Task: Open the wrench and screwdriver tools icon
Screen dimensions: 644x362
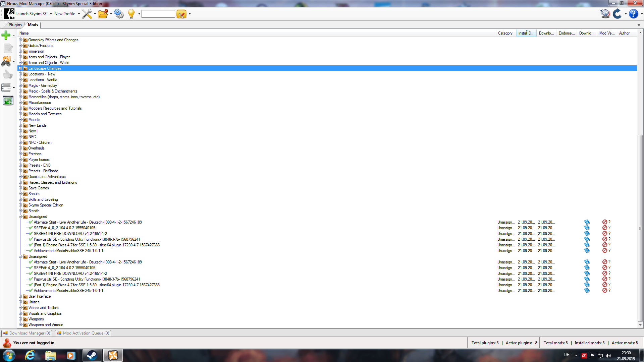Action: (x=87, y=14)
